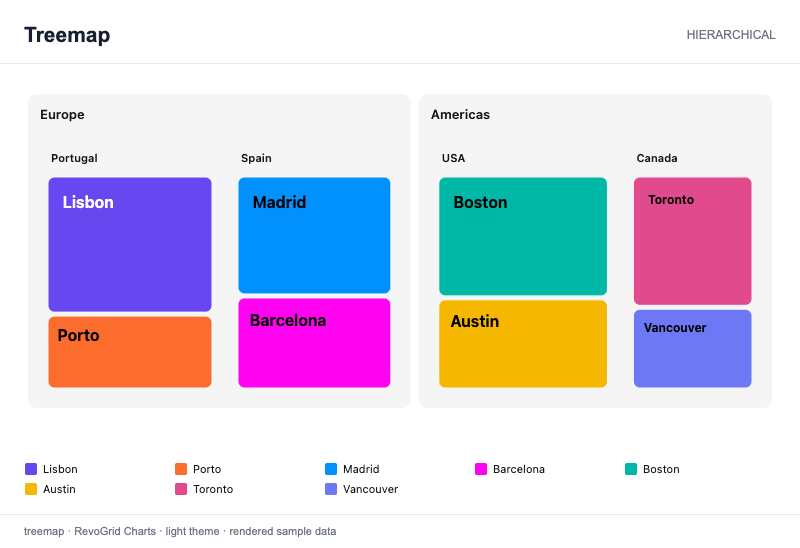Click the Austin legend color swatch
Image resolution: width=800 pixels, height=548 pixels.
[x=31, y=489]
